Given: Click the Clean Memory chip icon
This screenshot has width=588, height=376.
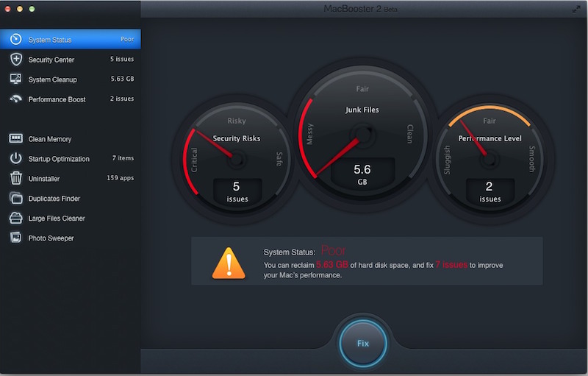Looking at the screenshot, I should (15, 138).
